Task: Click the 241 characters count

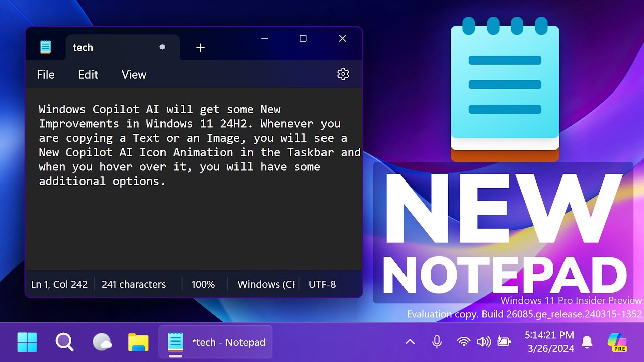Action: point(133,284)
